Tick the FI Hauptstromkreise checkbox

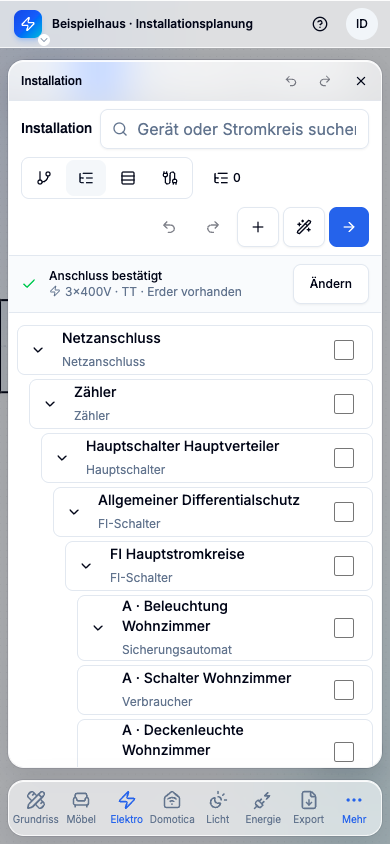[x=344, y=566]
